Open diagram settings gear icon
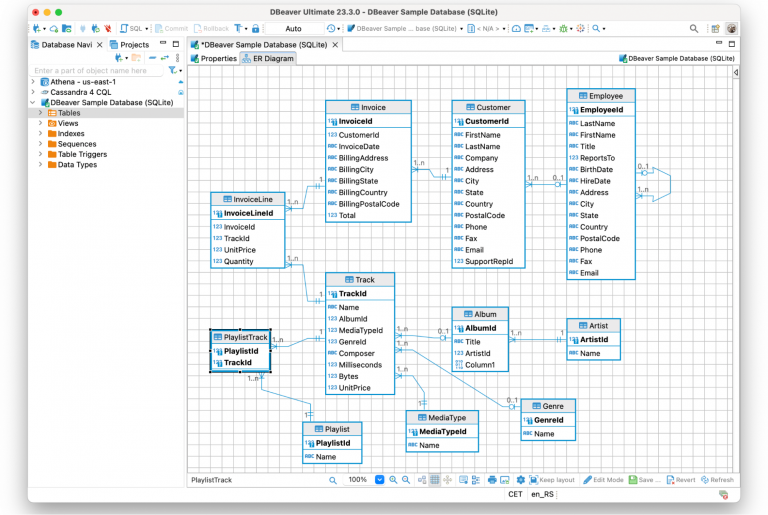Viewport: 768px width, 515px height. coord(521,480)
